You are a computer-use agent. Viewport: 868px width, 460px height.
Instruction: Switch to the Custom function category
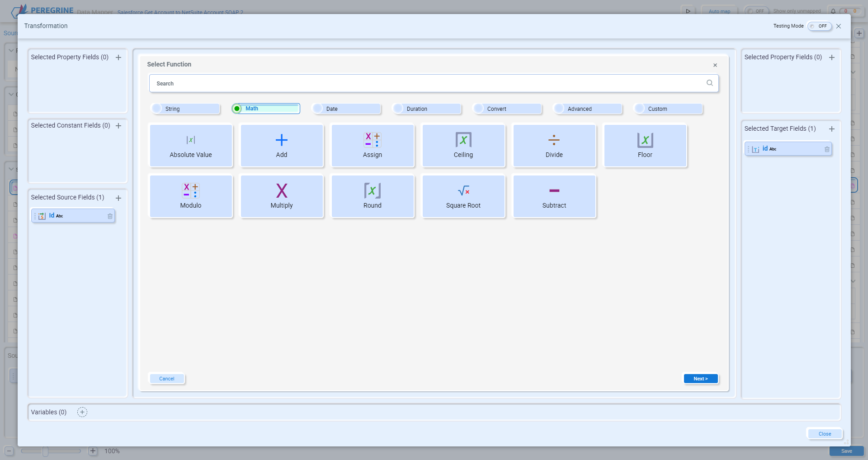tap(640, 109)
